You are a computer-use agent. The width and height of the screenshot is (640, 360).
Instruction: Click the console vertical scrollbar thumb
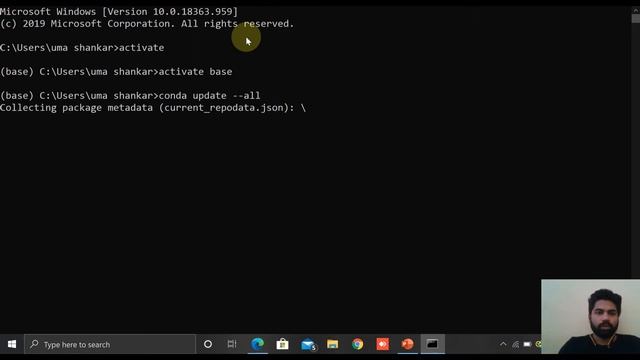636,18
